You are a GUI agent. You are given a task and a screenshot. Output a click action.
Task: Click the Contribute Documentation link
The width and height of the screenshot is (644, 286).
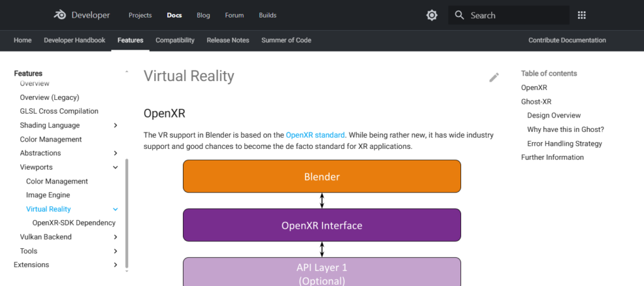pyautogui.click(x=567, y=40)
